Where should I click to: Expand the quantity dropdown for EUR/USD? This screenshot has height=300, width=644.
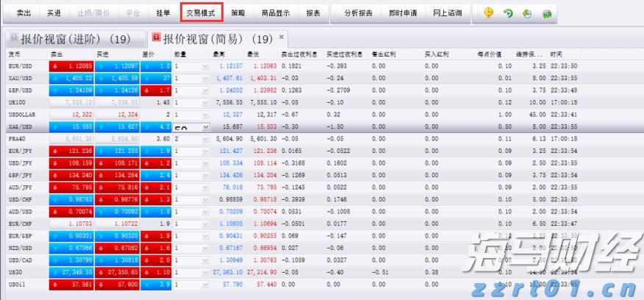click(x=204, y=67)
